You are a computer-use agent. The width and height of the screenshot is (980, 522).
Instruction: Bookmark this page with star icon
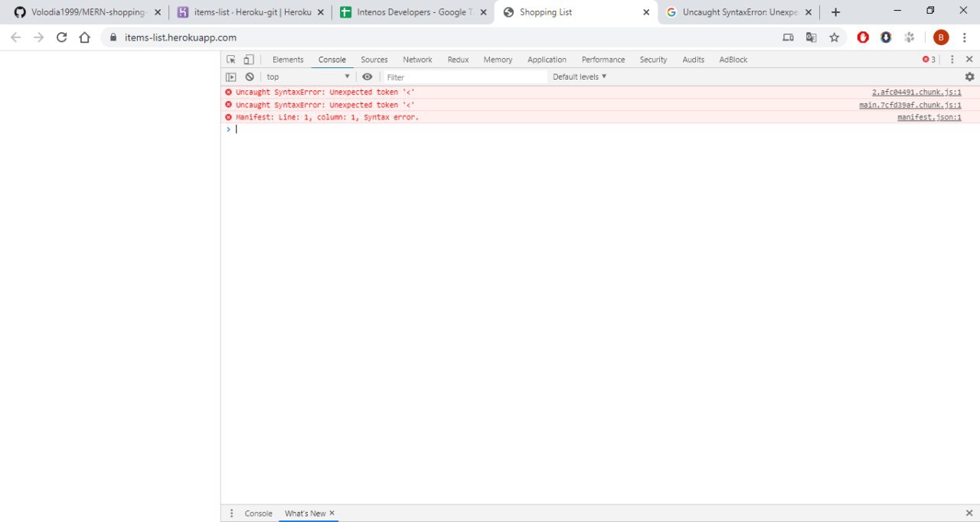tap(835, 38)
